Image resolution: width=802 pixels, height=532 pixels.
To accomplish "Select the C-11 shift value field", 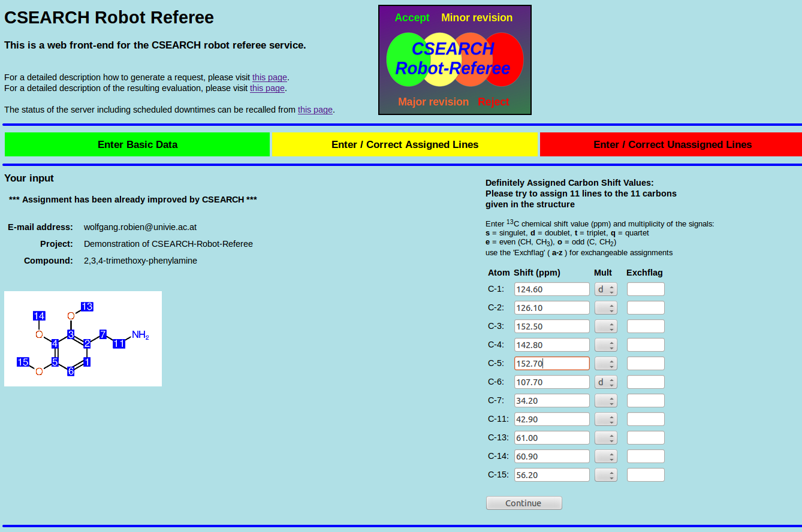I will [x=551, y=419].
